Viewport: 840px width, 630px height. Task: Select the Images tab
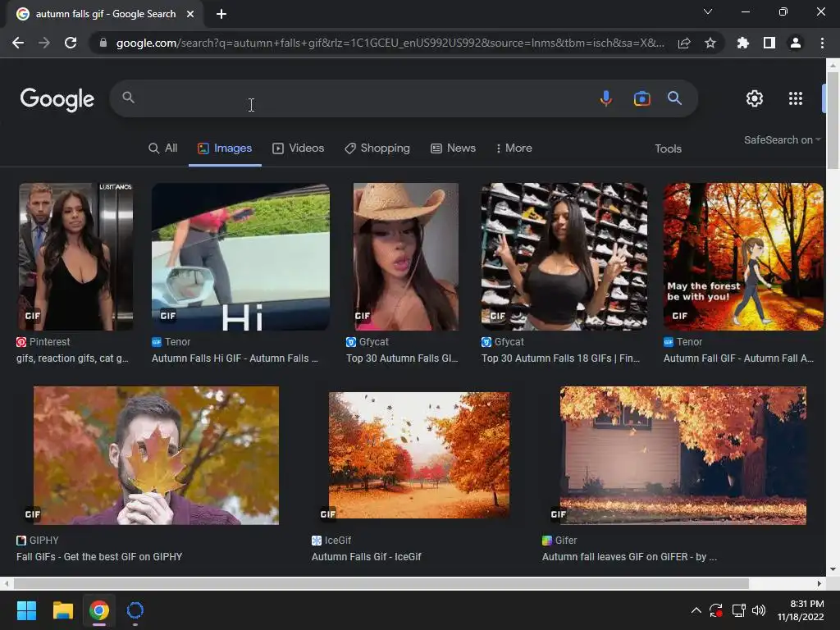(225, 148)
